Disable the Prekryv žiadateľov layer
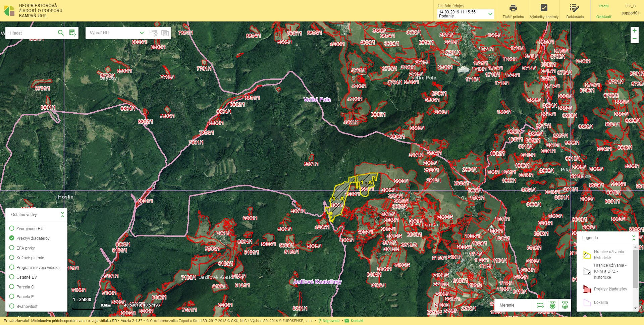Image resolution: width=644 pixels, height=325 pixels. point(12,238)
